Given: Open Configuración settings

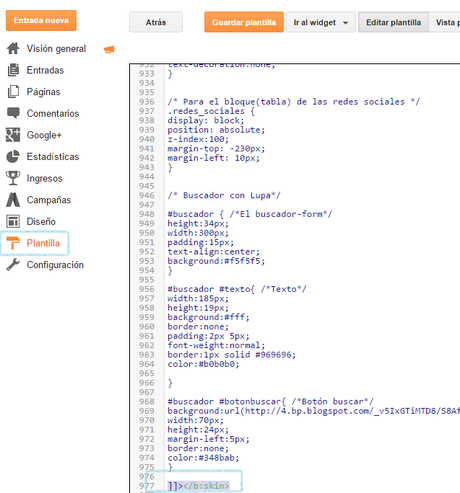Looking at the screenshot, I should [x=55, y=265].
